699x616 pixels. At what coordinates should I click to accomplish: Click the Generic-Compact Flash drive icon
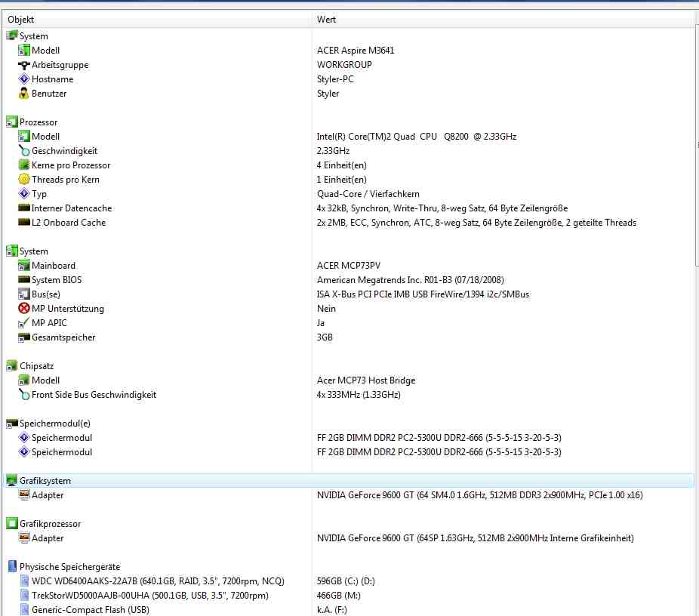click(24, 609)
